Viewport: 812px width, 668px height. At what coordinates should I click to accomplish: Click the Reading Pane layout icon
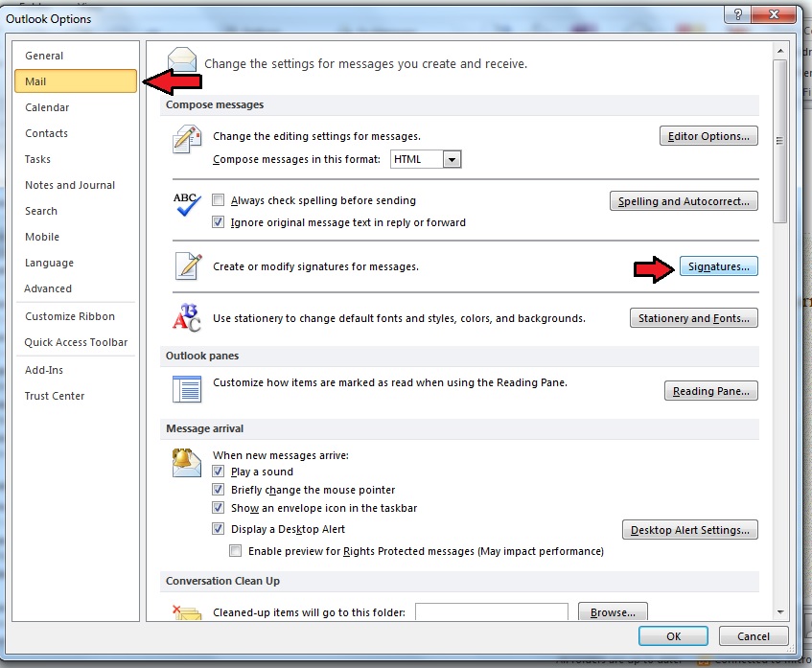click(186, 388)
